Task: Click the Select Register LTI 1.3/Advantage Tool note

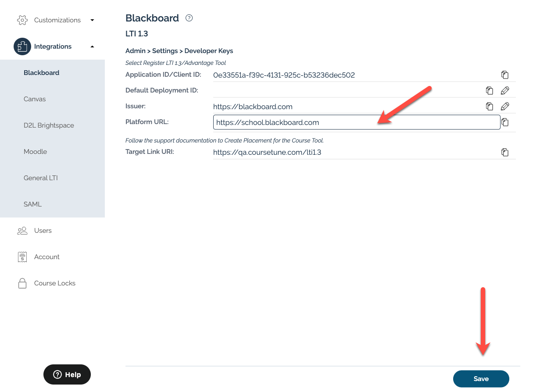Action: (175, 63)
